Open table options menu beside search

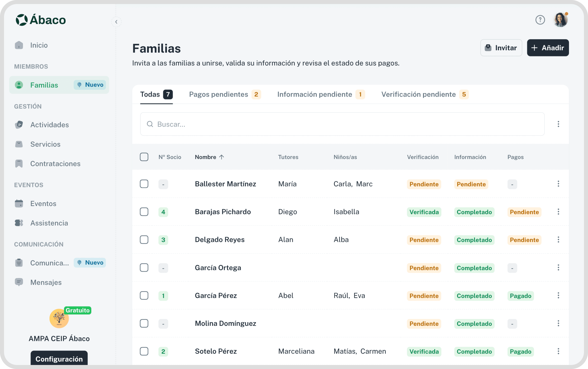(558, 124)
